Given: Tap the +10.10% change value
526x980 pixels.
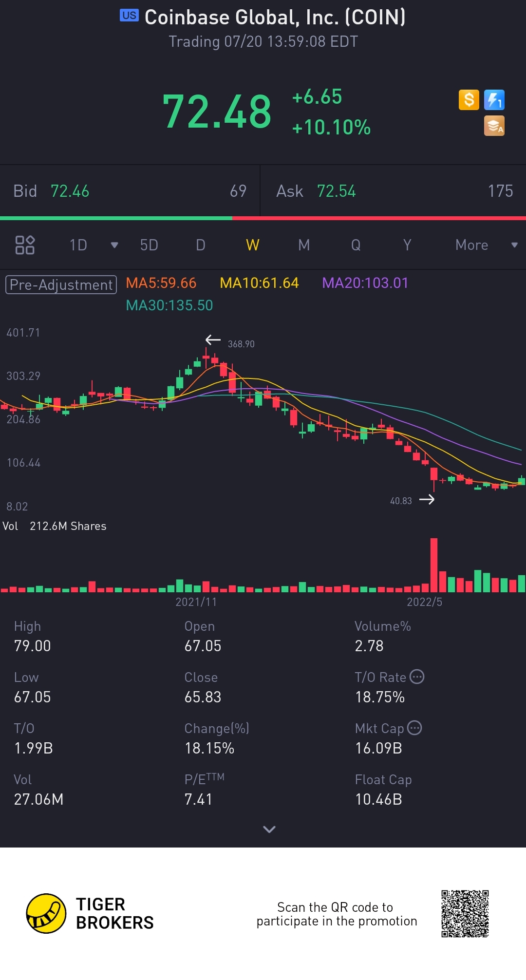Looking at the screenshot, I should pyautogui.click(x=331, y=127).
